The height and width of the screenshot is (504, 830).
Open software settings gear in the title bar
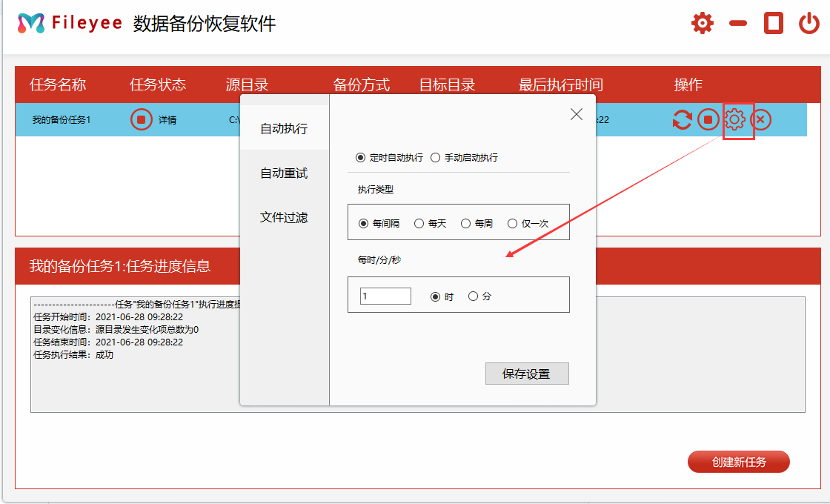tap(702, 23)
